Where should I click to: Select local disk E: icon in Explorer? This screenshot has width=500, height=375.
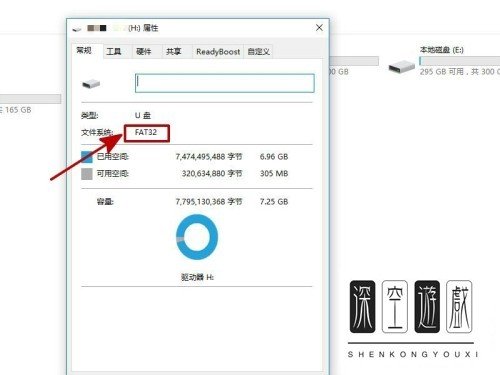tap(402, 67)
